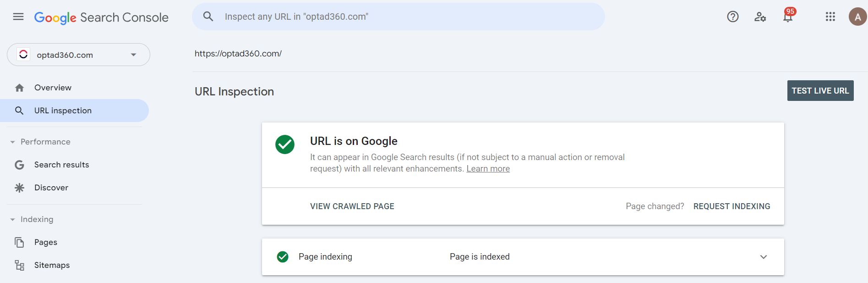The width and height of the screenshot is (868, 283).
Task: Go to Overview in sidebar
Action: [74, 88]
